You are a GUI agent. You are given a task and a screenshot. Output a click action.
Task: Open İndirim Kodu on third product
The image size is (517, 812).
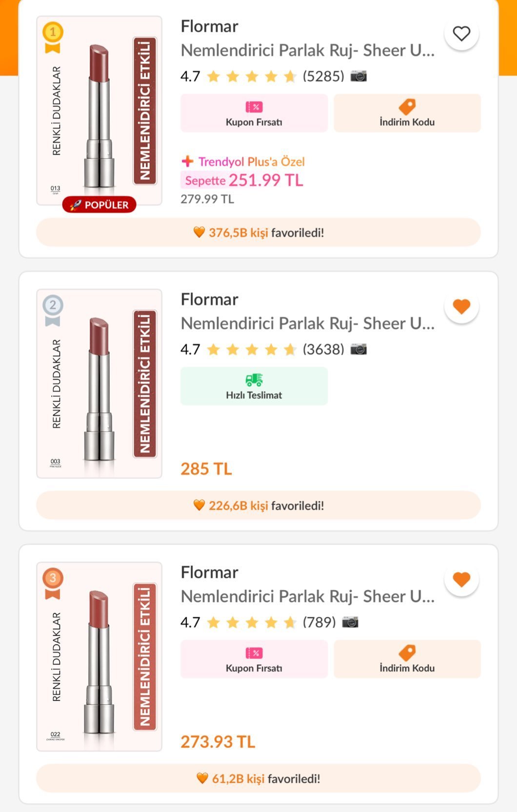pos(407,659)
